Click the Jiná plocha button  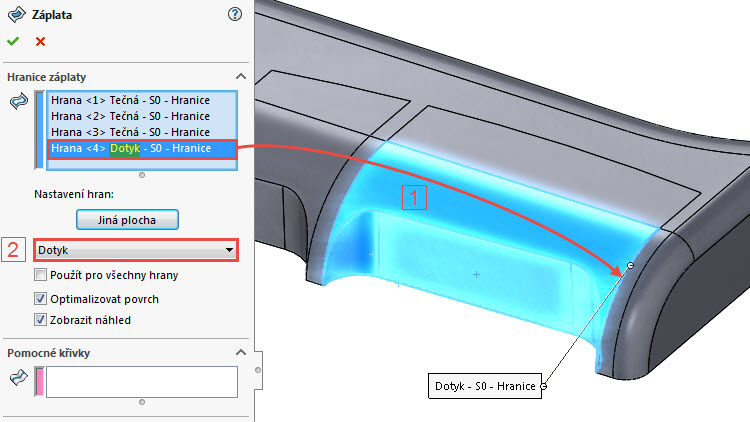[x=127, y=220]
